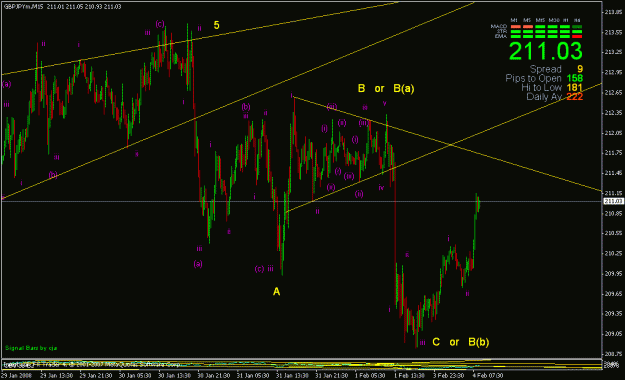Click the MACD signal bar for H1
Viewport: 625px width, 380px height.
[565, 27]
